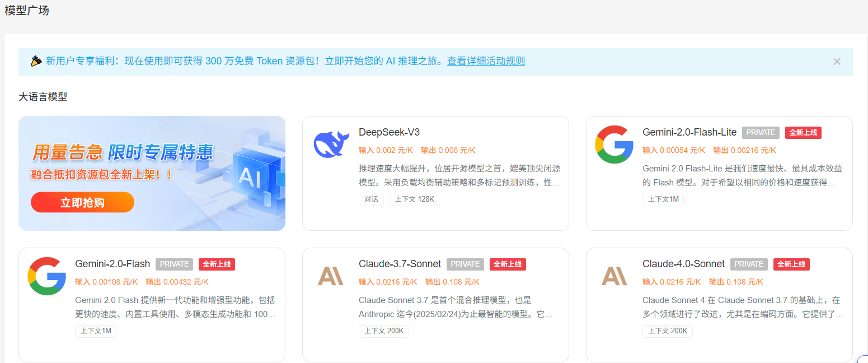Click the 输入 0.002 元/K price
This screenshot has height=363, width=868.
[x=386, y=150]
